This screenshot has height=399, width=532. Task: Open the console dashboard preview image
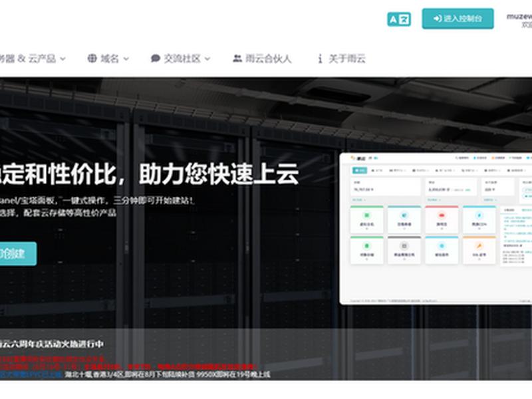pos(436,229)
